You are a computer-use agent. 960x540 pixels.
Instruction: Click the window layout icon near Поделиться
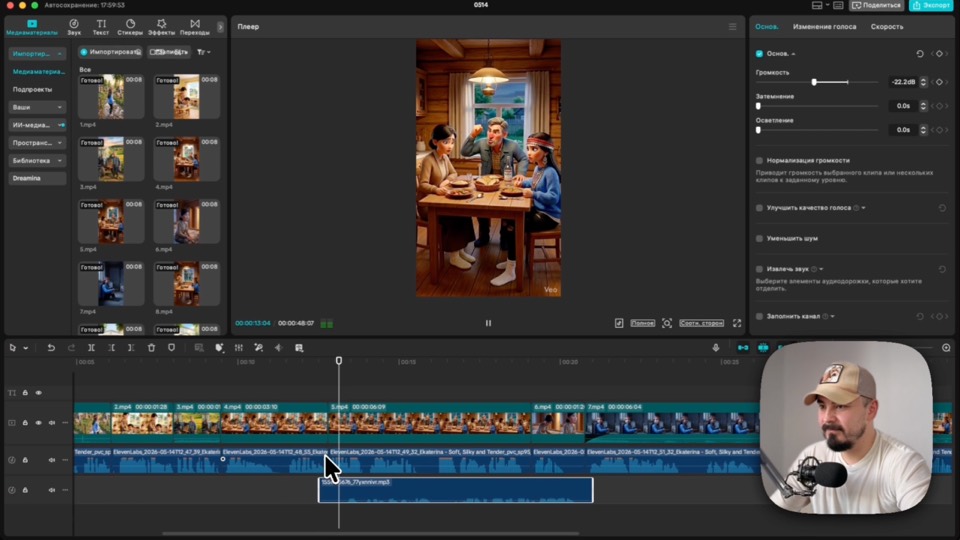click(x=817, y=6)
